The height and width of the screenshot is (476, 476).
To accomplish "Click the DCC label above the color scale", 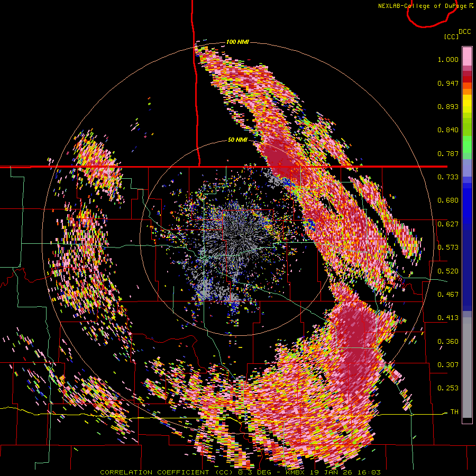I will coord(464,32).
